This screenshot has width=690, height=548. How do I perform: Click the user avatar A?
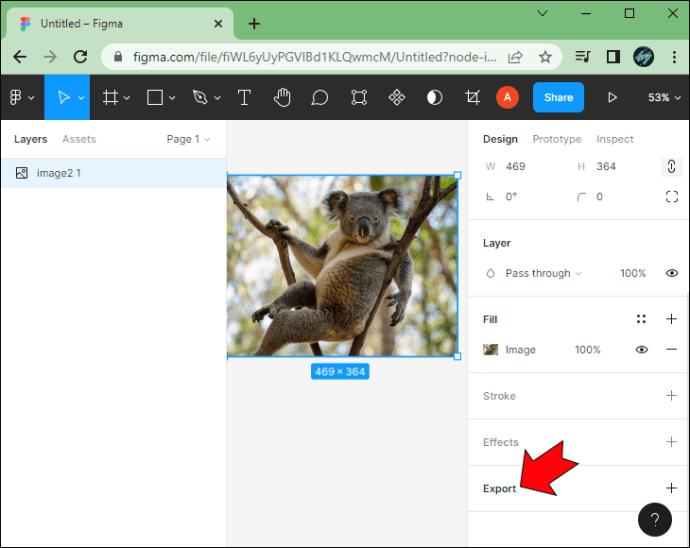tap(507, 97)
